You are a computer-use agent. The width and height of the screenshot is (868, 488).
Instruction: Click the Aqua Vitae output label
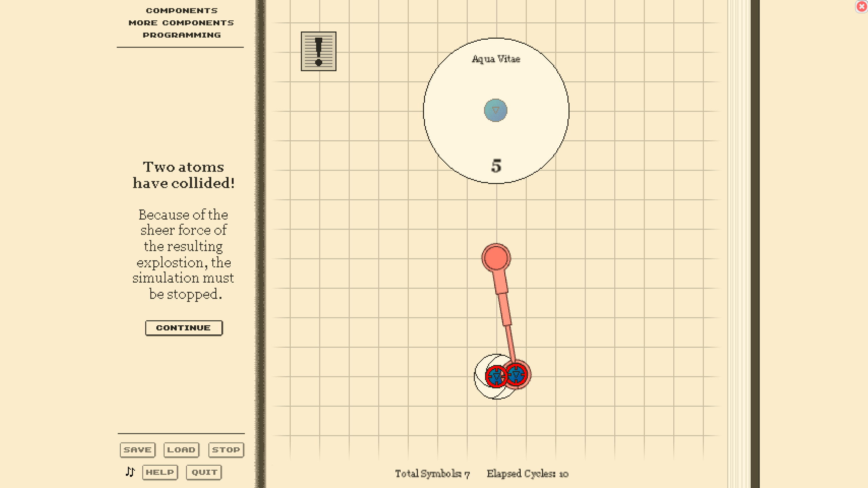tap(496, 59)
